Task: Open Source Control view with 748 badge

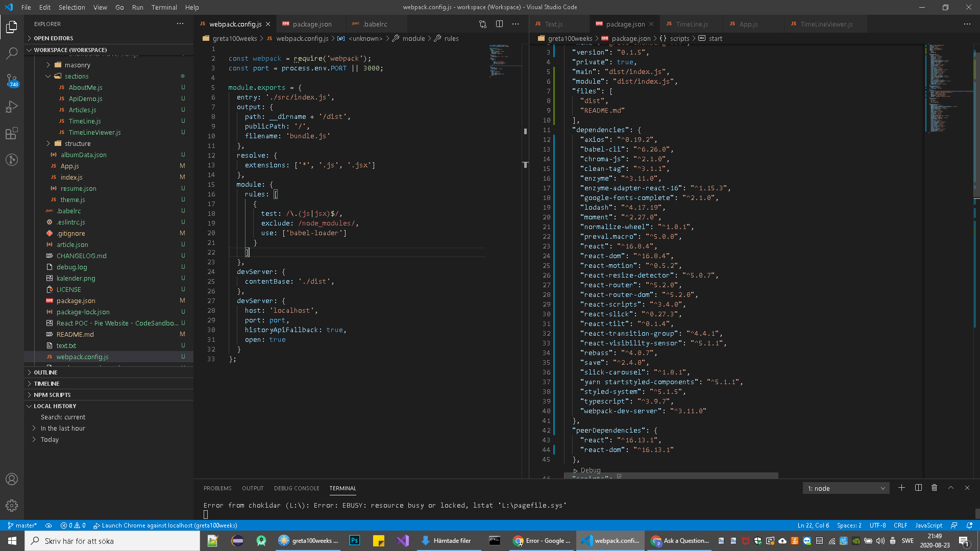Action: coord(12,80)
